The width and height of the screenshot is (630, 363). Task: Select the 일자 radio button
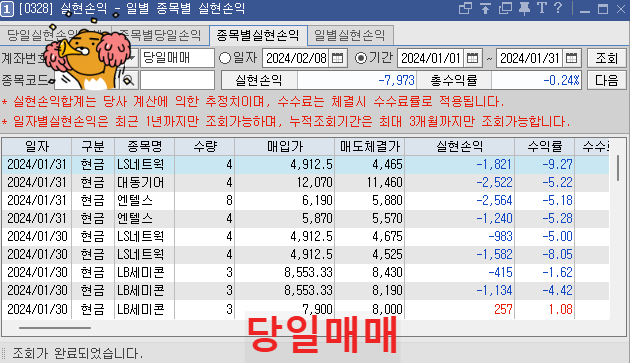click(225, 58)
